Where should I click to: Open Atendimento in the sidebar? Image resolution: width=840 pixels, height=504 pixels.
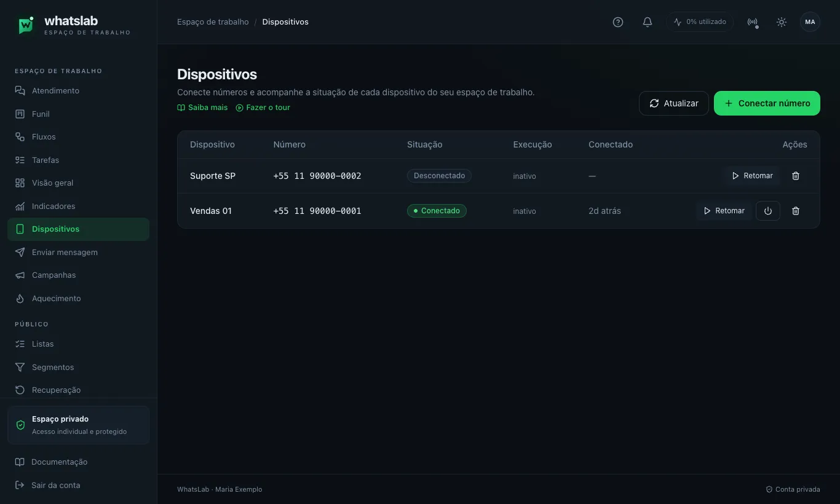[78, 91]
